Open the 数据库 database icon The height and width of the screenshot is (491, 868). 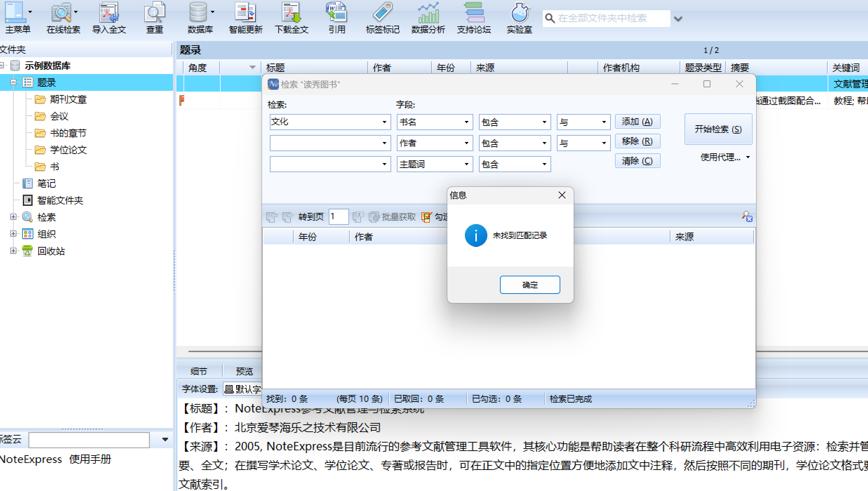(198, 12)
